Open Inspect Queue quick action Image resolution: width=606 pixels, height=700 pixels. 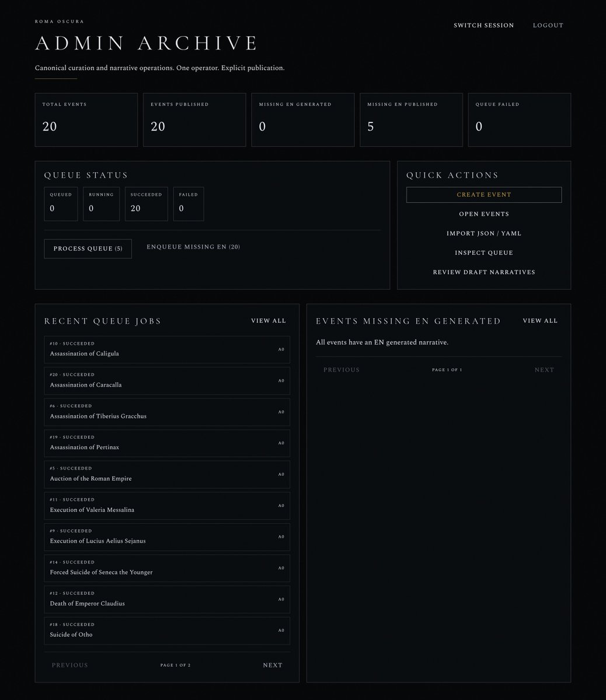click(x=484, y=253)
